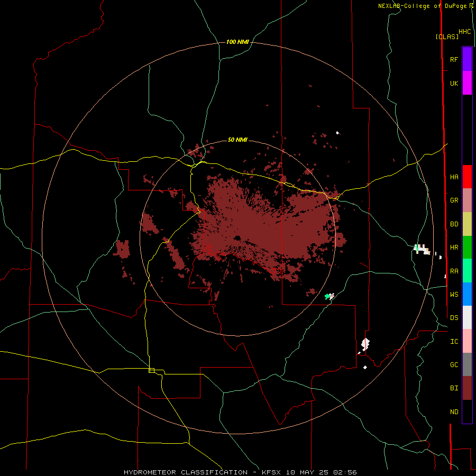Click the HA legend label
The width and height of the screenshot is (476, 476).
[x=454, y=177]
